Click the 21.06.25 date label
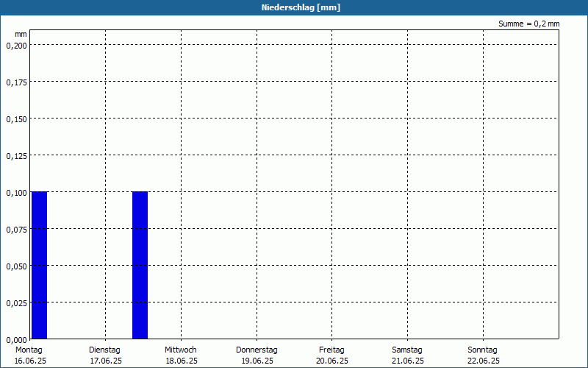This screenshot has height=368, width=588. (x=408, y=361)
